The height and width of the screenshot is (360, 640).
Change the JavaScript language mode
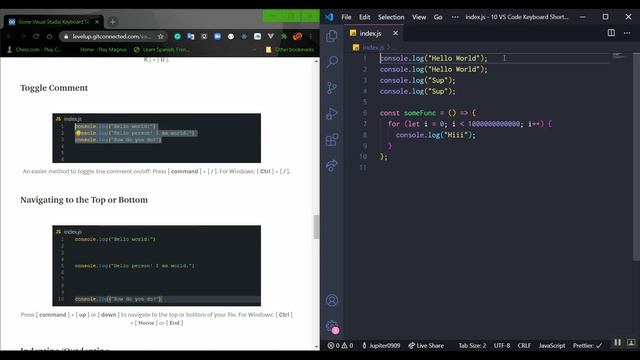(552, 345)
